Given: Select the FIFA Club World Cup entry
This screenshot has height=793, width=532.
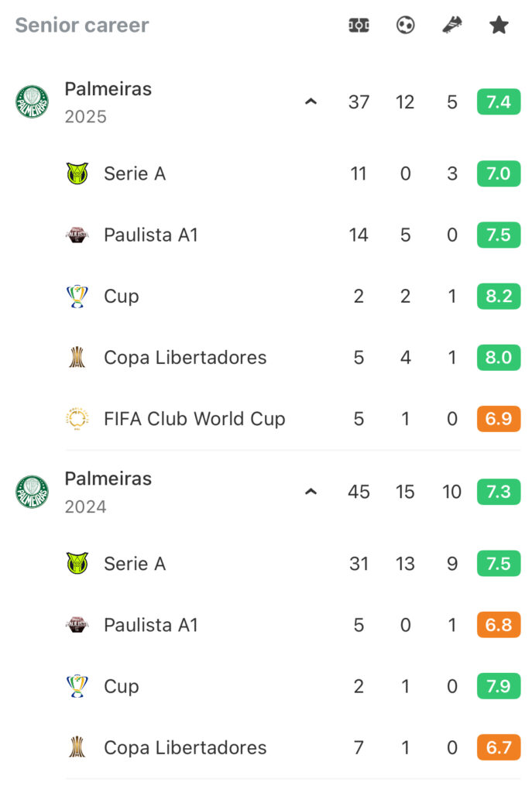Looking at the screenshot, I should pos(293,419).
